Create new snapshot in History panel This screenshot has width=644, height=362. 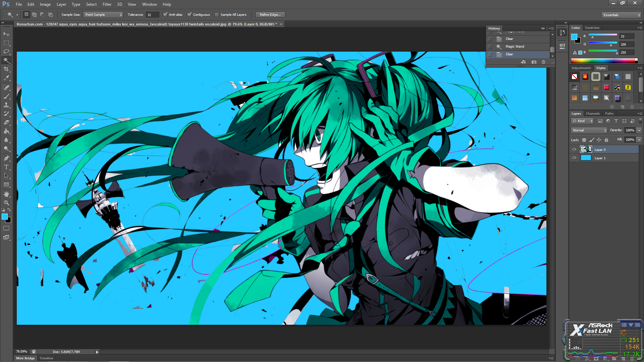[x=534, y=62]
